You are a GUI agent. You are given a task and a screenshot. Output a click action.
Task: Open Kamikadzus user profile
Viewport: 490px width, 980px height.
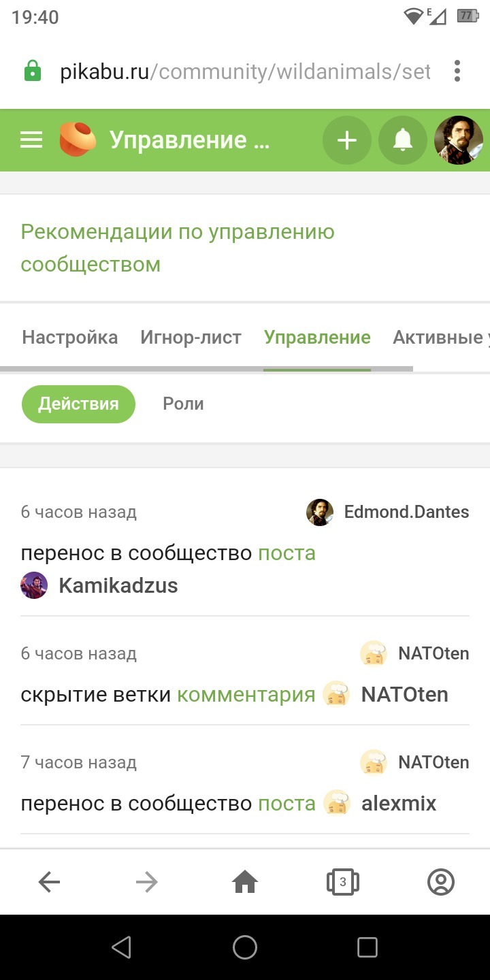[x=118, y=585]
